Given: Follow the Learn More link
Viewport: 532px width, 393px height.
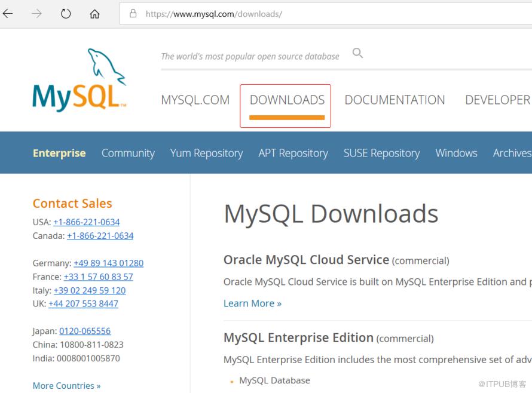Looking at the screenshot, I should tap(252, 303).
